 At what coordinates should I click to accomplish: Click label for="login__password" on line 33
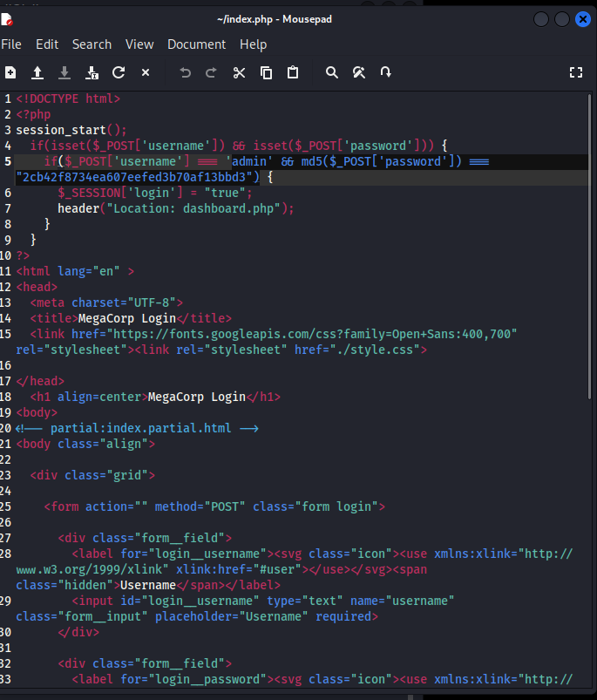[173, 679]
